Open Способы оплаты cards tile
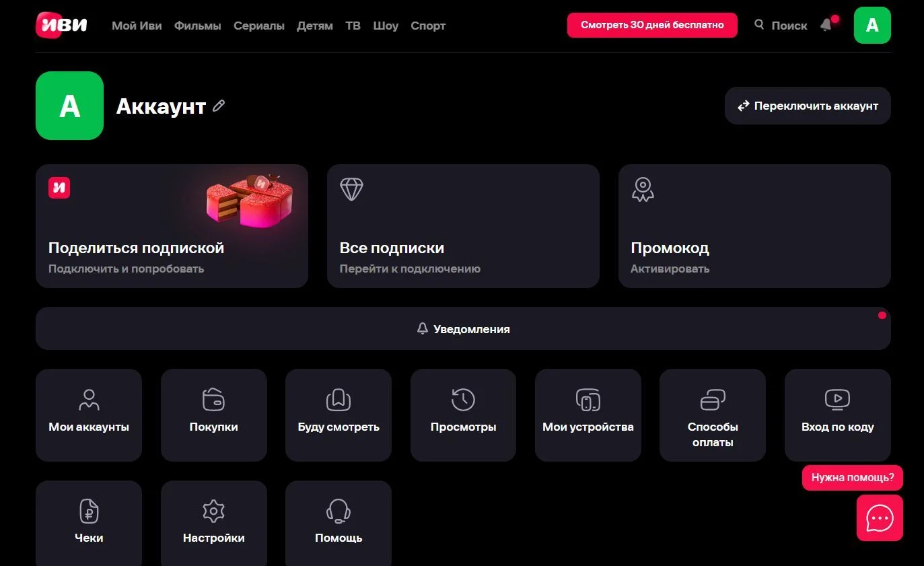This screenshot has height=566, width=924. coord(713,415)
